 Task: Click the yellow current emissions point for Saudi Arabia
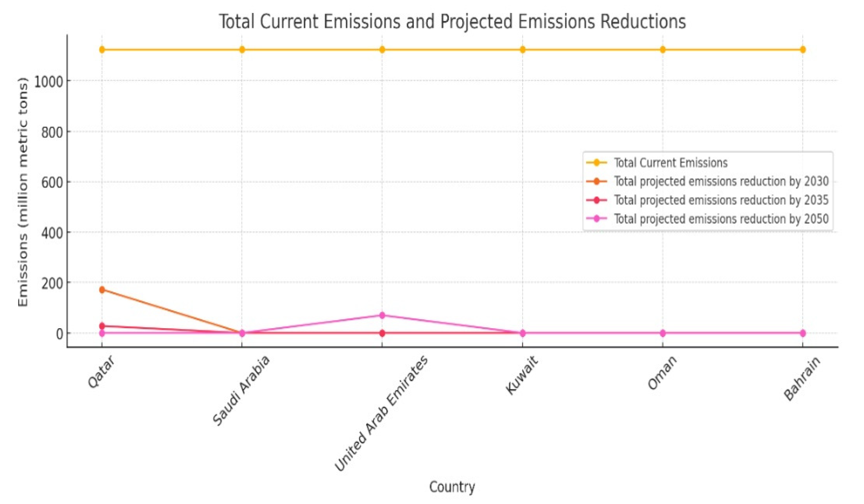(x=242, y=50)
